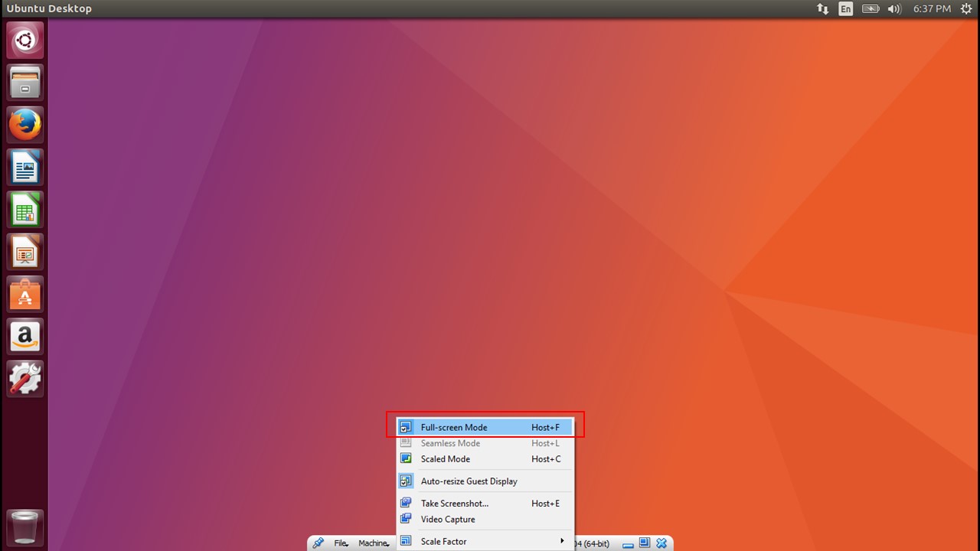
Task: Open the Amazon launcher icon
Action: coord(25,336)
